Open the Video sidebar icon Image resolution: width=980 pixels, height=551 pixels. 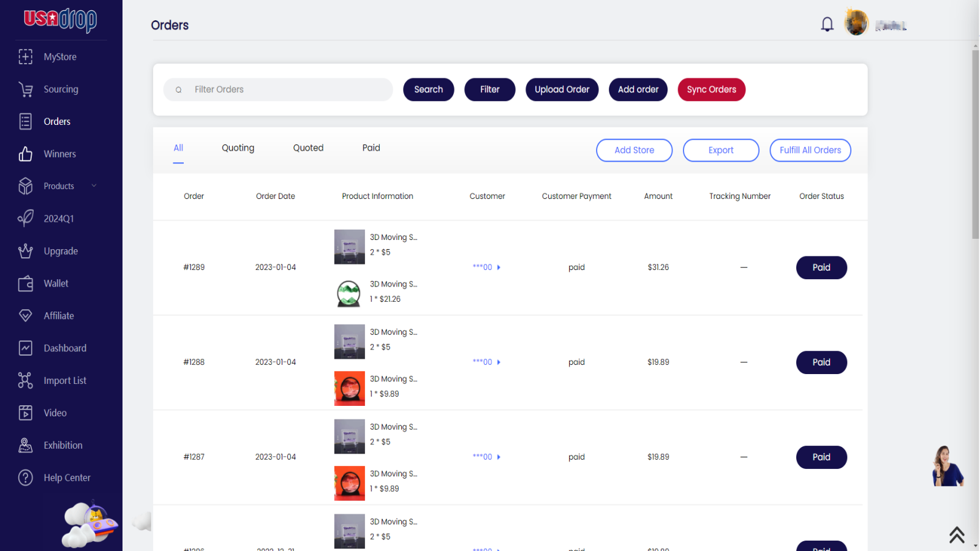point(25,413)
